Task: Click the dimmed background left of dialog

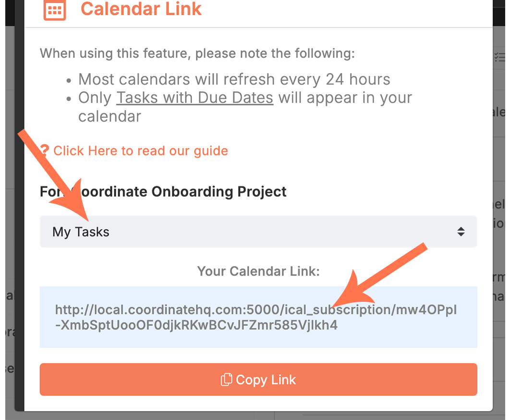Action: (10, 228)
